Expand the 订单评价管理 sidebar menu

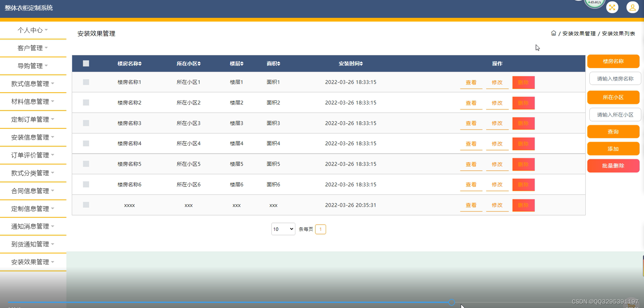coord(33,155)
